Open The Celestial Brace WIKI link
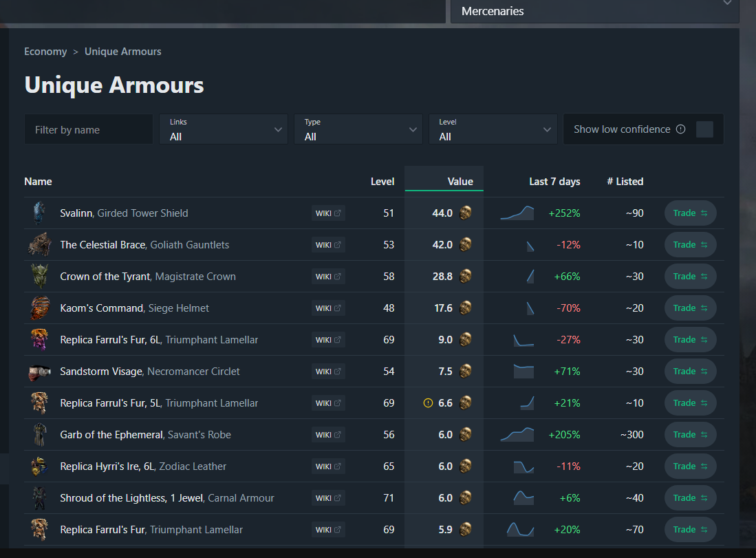This screenshot has width=756, height=558. (x=328, y=245)
